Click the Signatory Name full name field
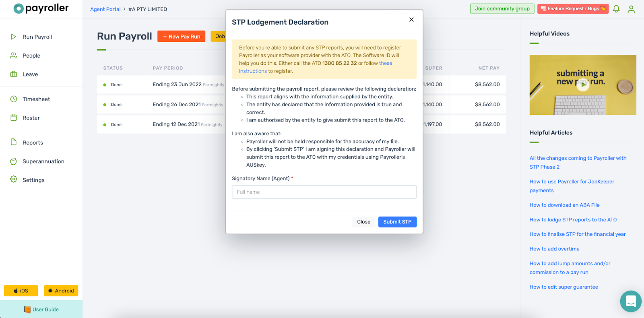644x318 pixels. pos(324,192)
